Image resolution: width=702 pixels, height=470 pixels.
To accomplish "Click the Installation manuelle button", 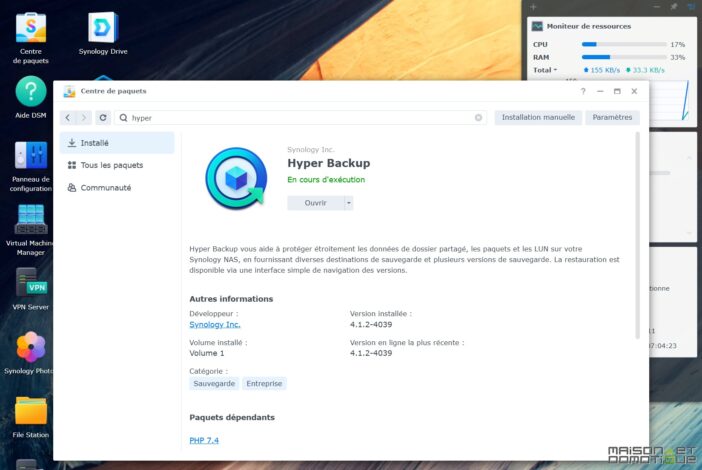I will coord(538,117).
